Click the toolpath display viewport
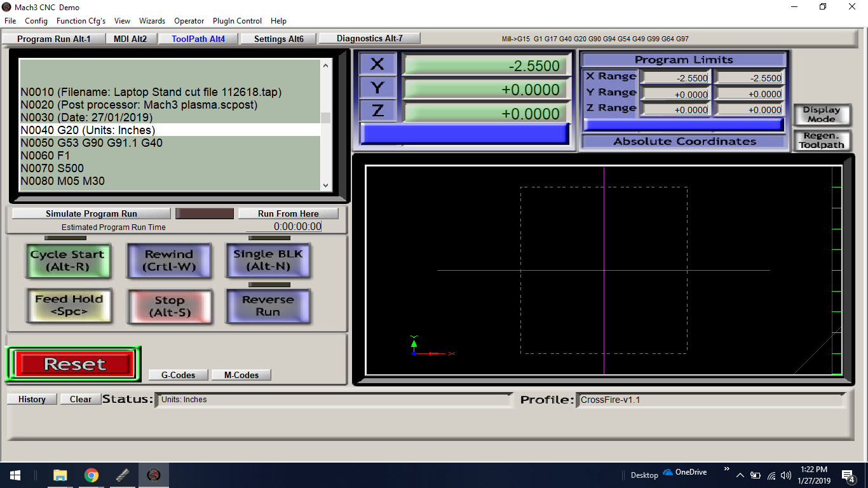The height and width of the screenshot is (488, 868). point(604,270)
